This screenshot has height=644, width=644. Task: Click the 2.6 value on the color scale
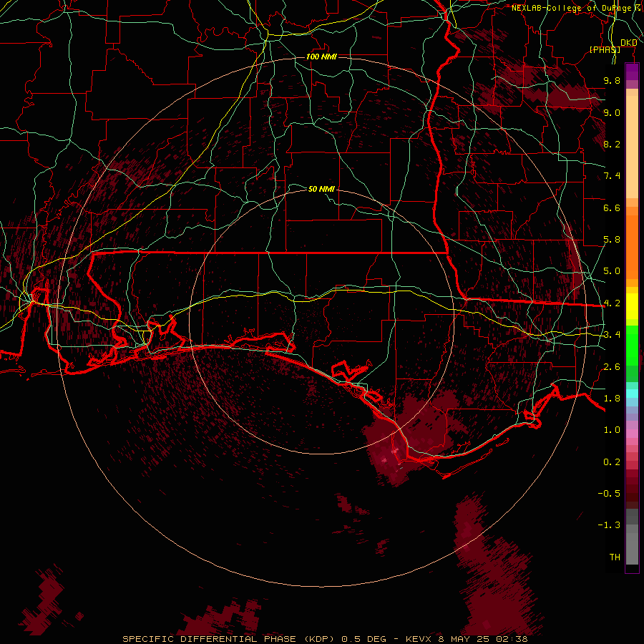pyautogui.click(x=612, y=366)
